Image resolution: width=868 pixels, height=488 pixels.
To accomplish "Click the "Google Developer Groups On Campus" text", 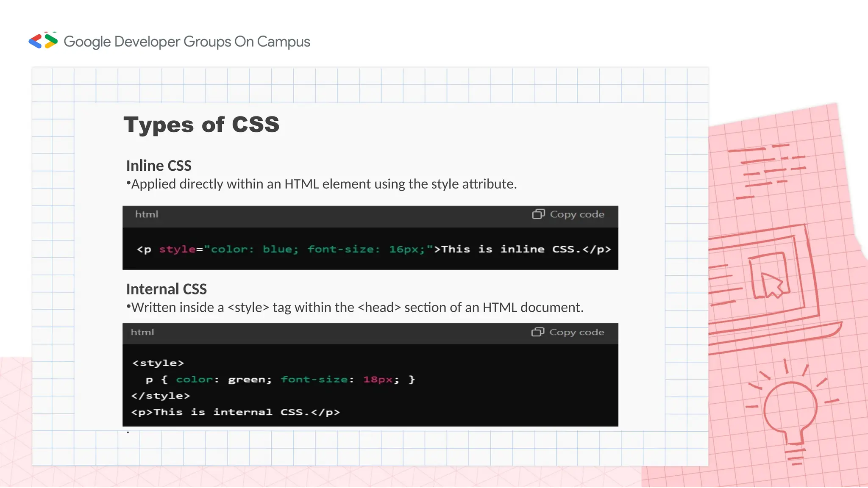I will [x=187, y=42].
